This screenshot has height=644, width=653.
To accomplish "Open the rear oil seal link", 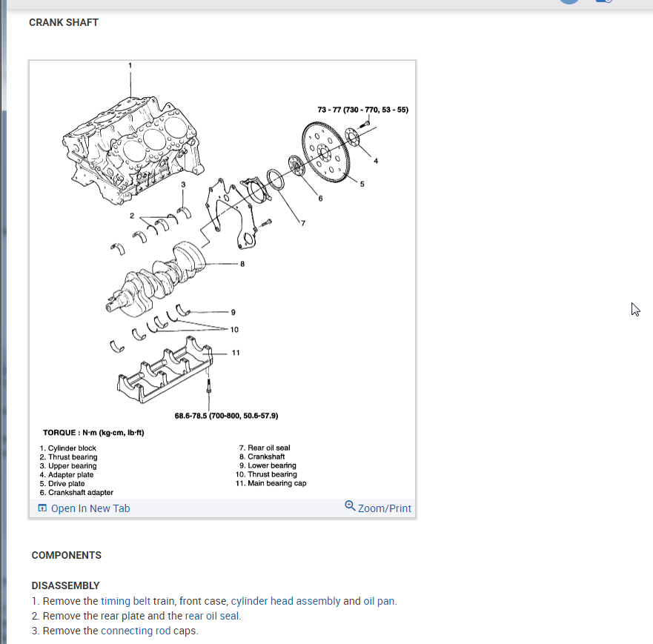I will [x=211, y=615].
